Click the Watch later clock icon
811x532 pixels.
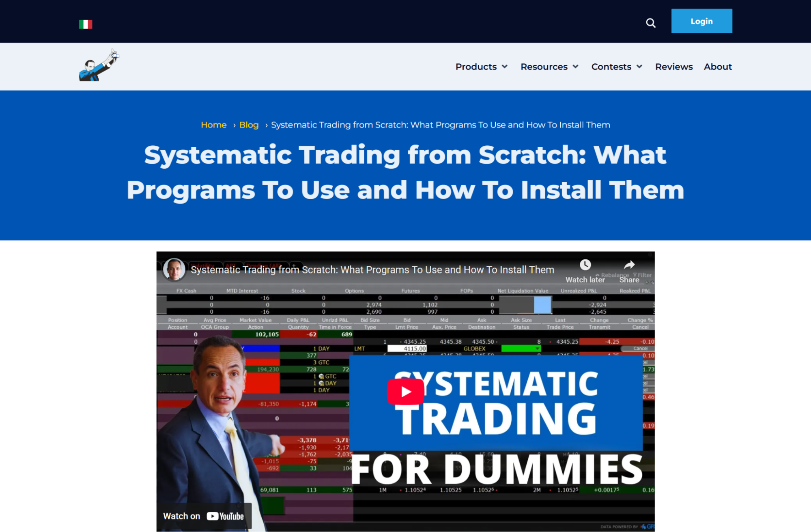(x=585, y=265)
